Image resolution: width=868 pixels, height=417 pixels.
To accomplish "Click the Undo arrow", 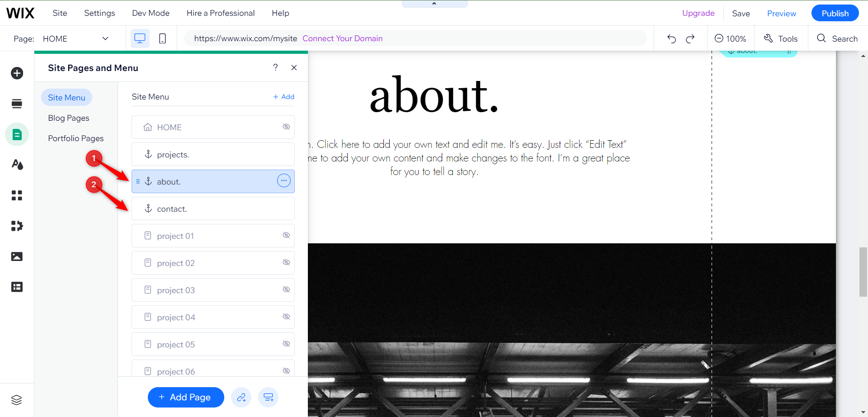I will pyautogui.click(x=671, y=38).
